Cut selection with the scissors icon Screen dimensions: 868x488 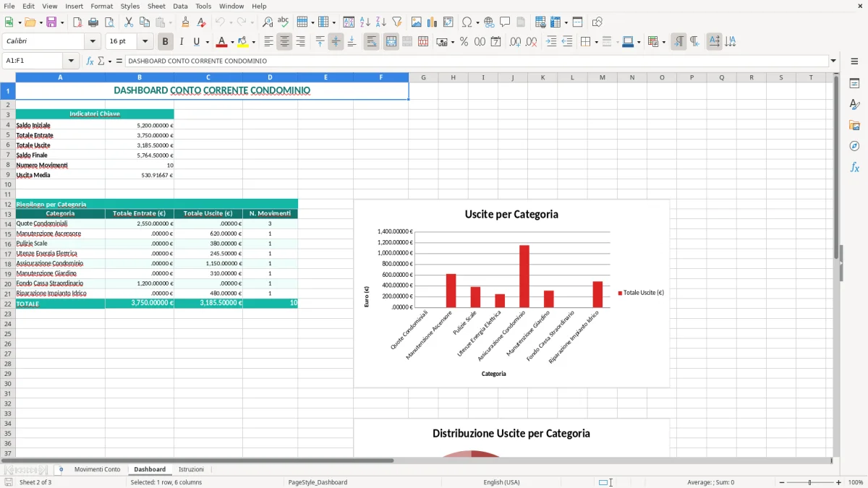pos(128,22)
